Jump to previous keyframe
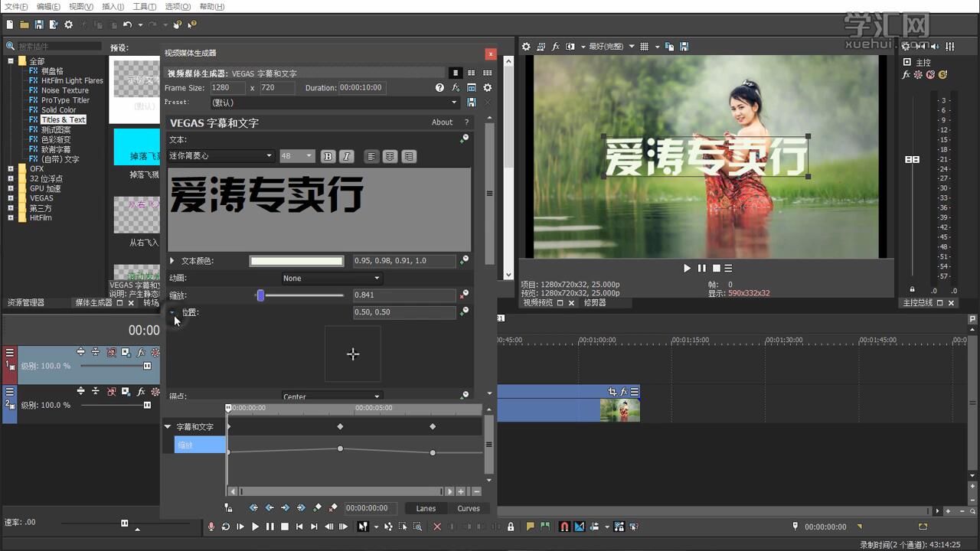This screenshot has width=980, height=551. point(269,507)
